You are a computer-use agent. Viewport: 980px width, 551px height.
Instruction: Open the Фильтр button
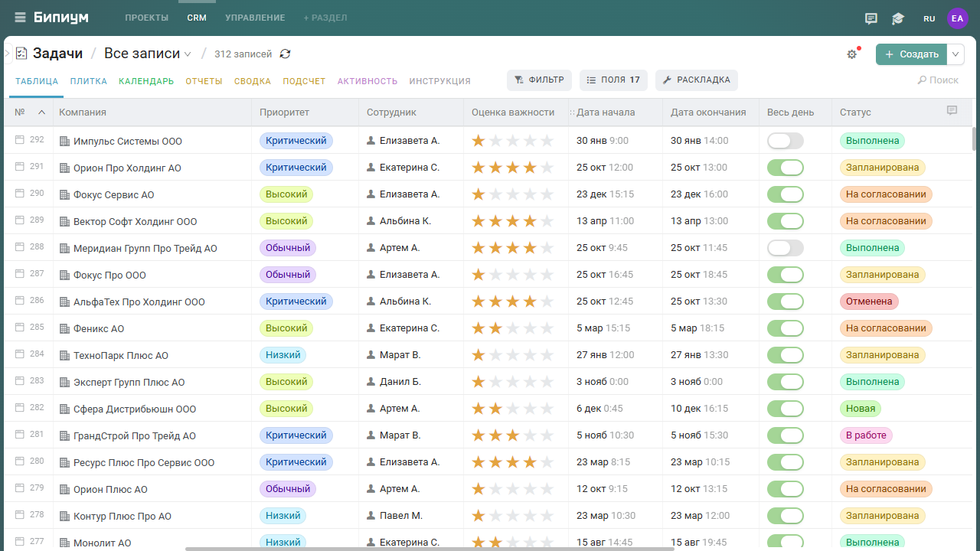pos(539,80)
